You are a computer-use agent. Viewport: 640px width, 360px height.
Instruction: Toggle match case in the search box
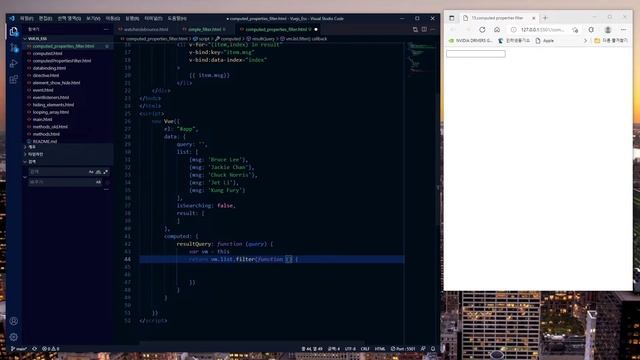tap(91, 172)
